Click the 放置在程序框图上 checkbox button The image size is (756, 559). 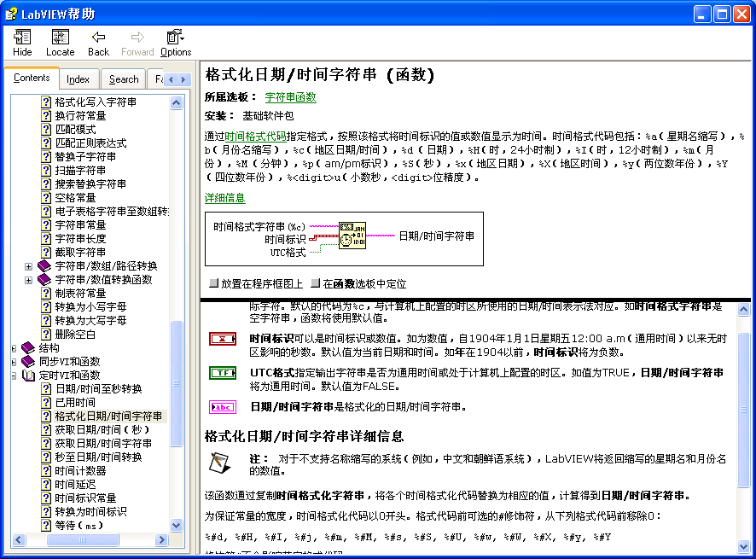214,283
